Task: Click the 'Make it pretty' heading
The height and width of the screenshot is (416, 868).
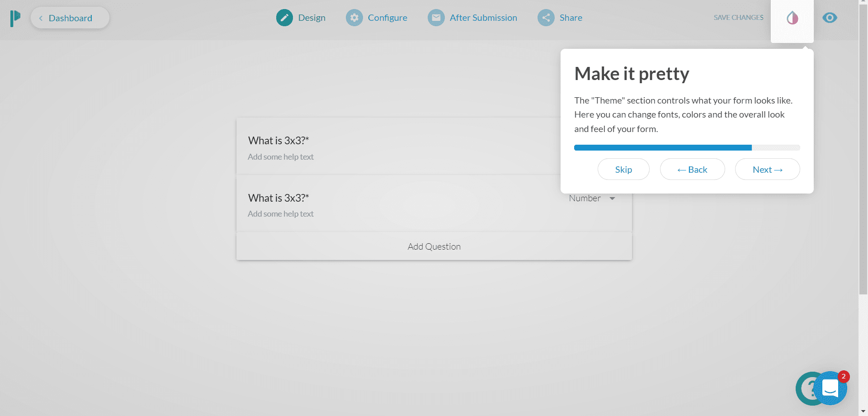Action: (x=632, y=74)
